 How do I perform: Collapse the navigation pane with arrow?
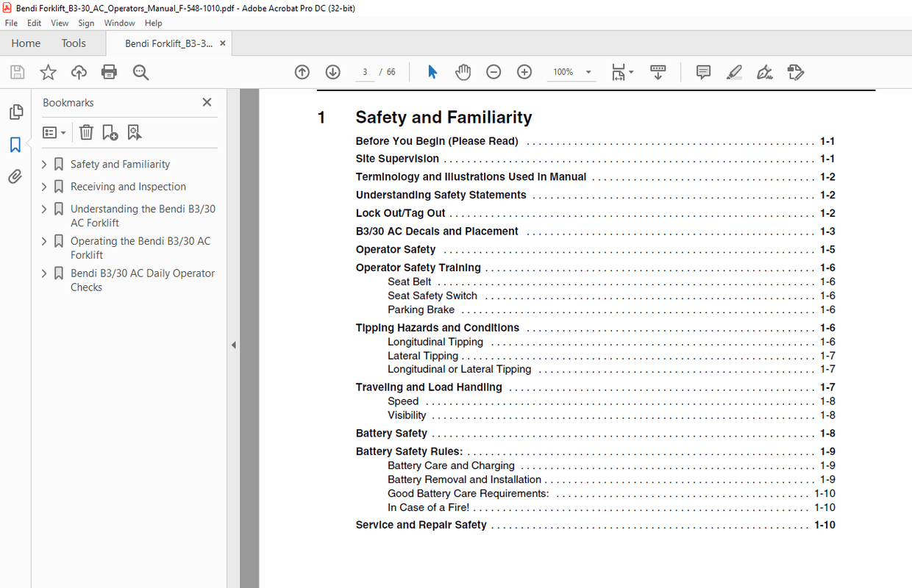234,345
